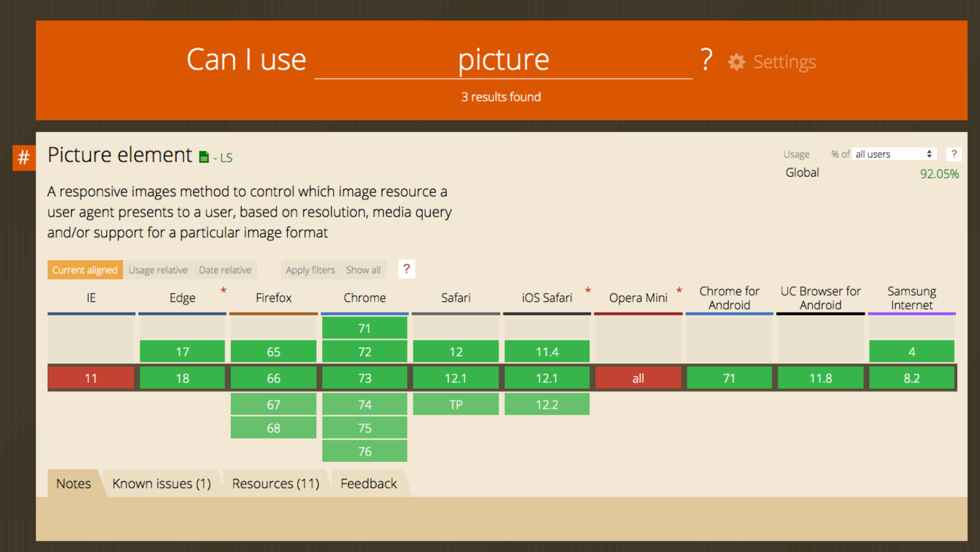Switch to the Resources (11) tab
This screenshot has height=552, width=980.
tap(275, 483)
